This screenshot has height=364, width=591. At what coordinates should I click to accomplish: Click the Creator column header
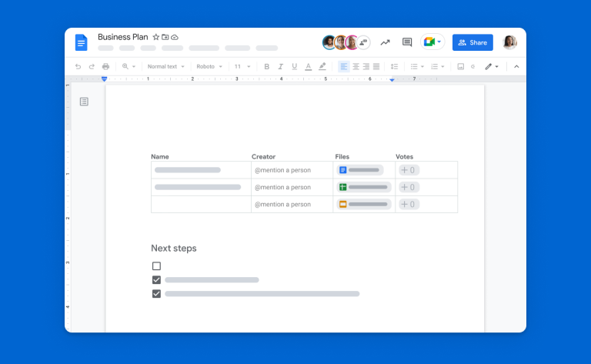point(263,157)
